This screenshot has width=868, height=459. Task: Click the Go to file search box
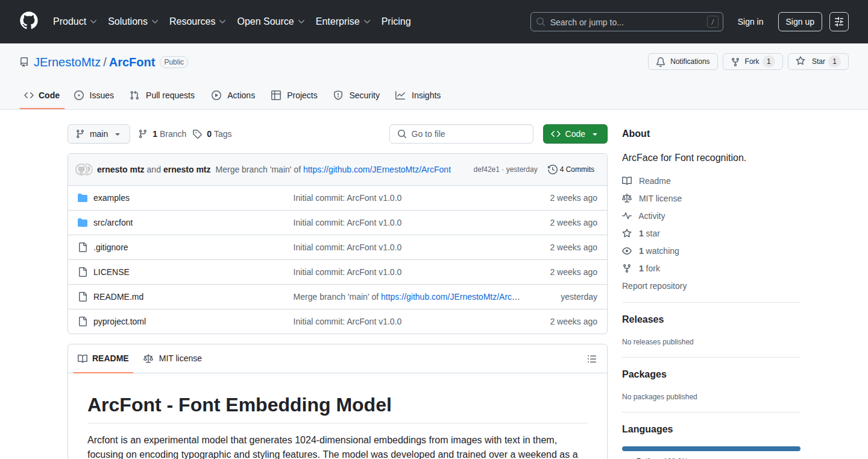[x=461, y=134]
